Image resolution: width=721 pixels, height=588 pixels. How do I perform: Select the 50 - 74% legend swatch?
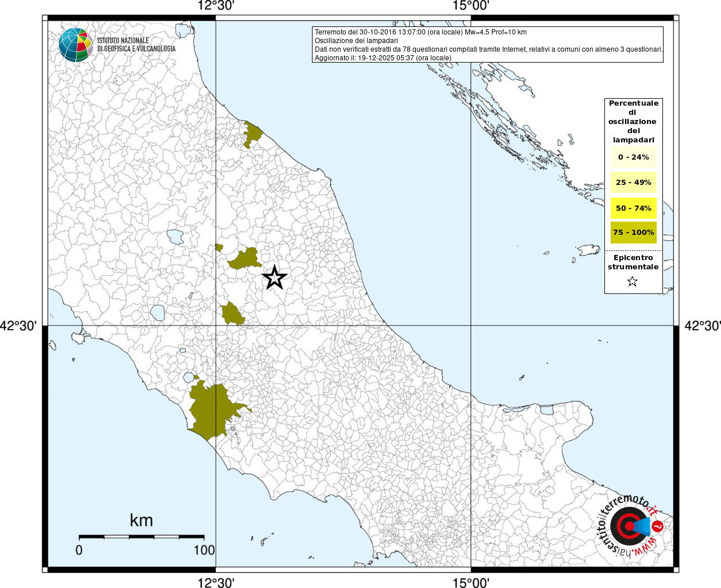point(634,208)
